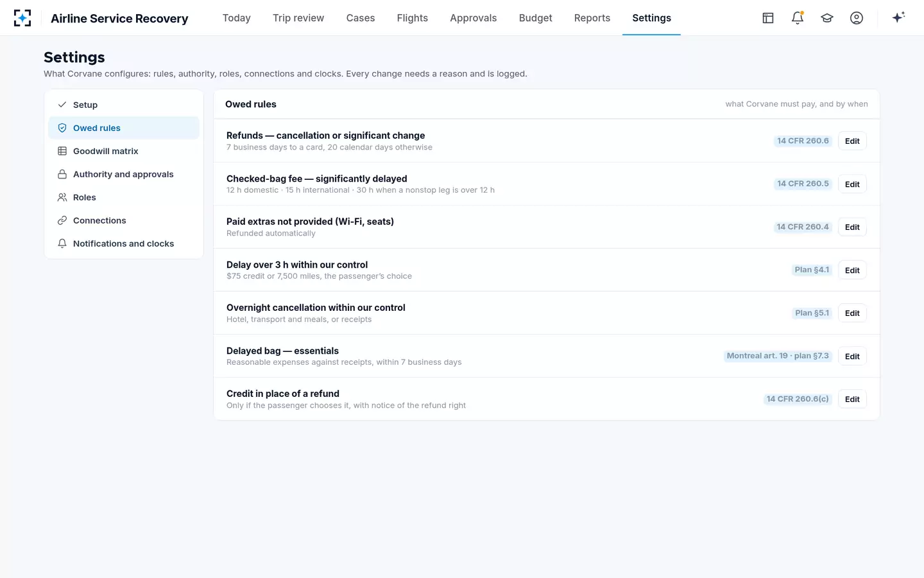Click the Plan §5.1 citation badge

[x=812, y=313]
